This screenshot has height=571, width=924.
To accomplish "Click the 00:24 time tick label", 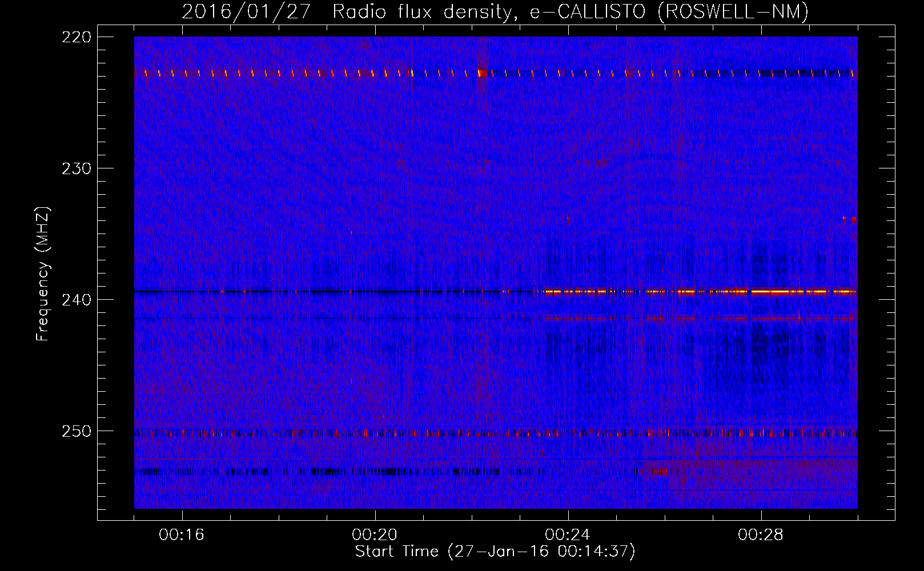I will 568,535.
